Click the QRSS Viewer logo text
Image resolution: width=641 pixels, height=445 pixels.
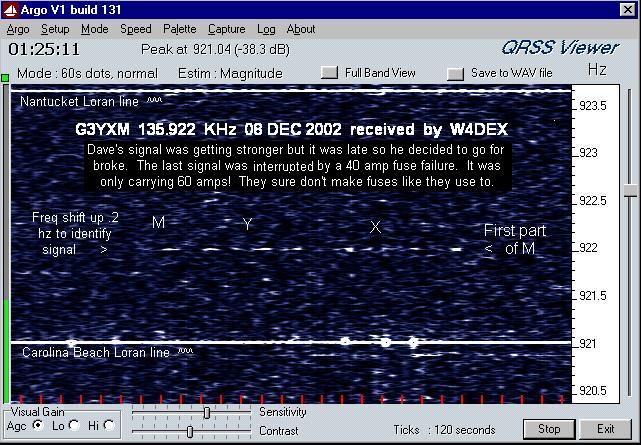pyautogui.click(x=560, y=48)
